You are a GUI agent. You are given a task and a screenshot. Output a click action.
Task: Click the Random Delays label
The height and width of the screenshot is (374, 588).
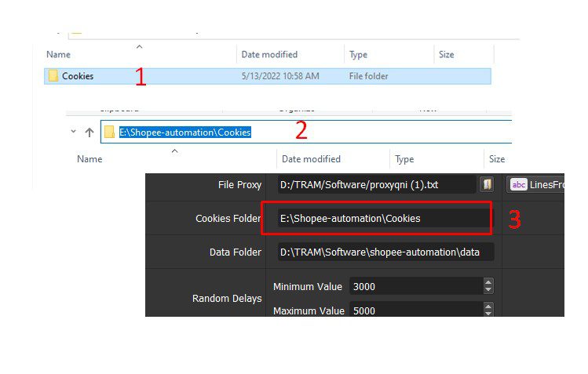(x=227, y=299)
